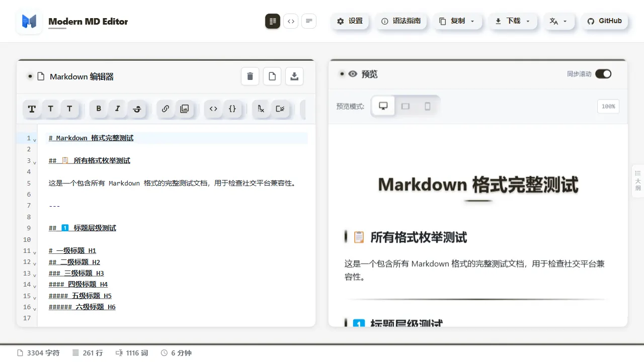Click editor line '## 标题层级测试'
The width and height of the screenshot is (644, 362).
click(x=83, y=228)
